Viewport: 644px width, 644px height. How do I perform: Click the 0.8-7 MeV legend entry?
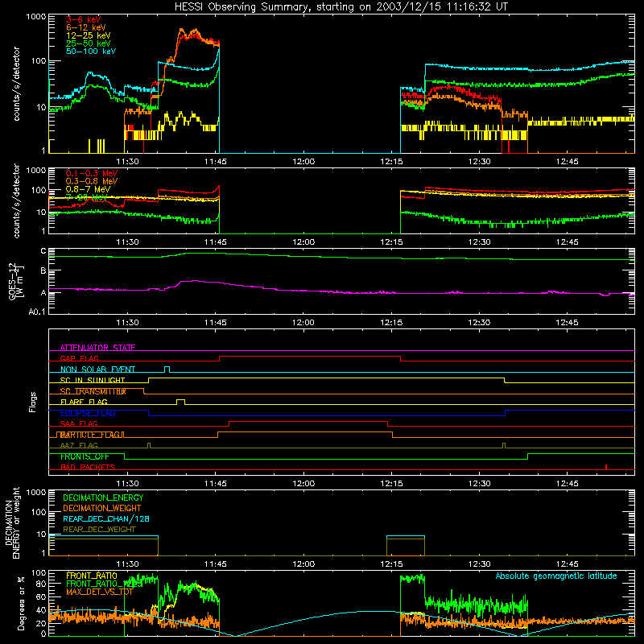pyautogui.click(x=88, y=189)
